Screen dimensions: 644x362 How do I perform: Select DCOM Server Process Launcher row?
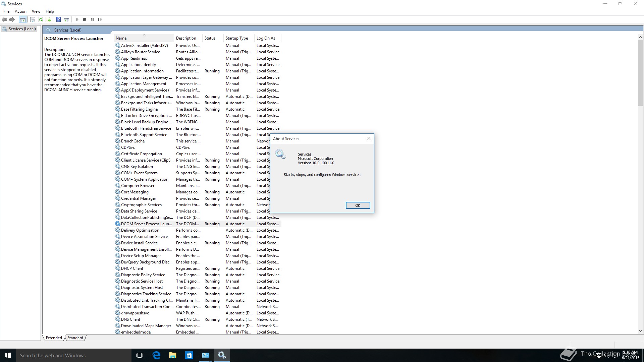[x=197, y=224]
